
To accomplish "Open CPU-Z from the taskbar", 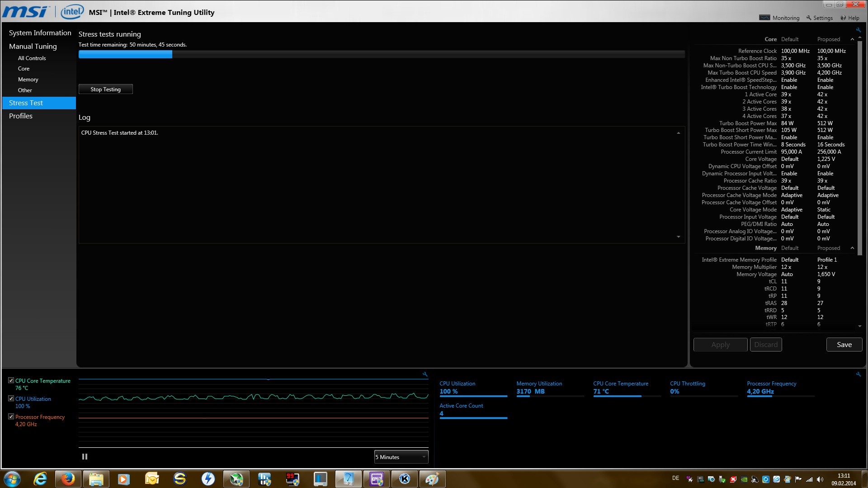I will (x=377, y=479).
